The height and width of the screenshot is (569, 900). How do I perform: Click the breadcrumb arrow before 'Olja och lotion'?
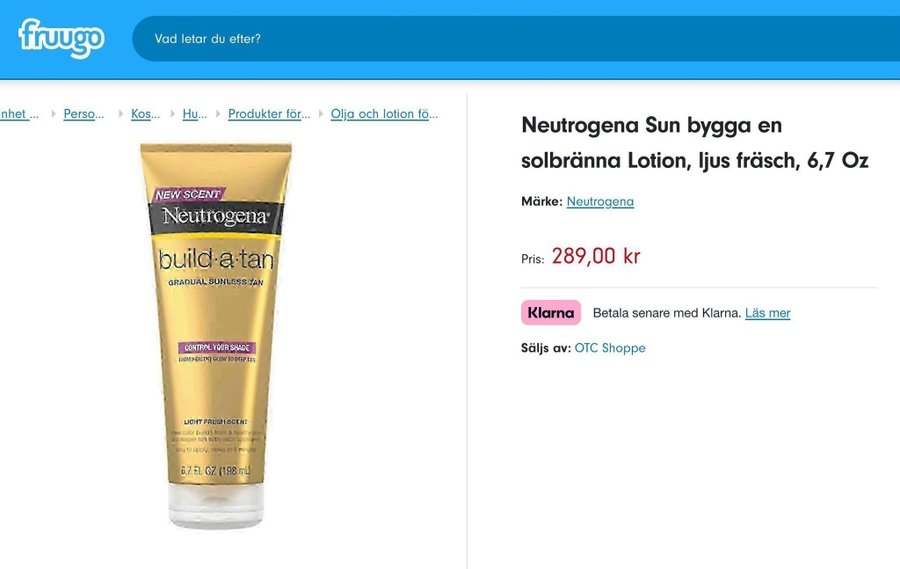click(x=321, y=114)
